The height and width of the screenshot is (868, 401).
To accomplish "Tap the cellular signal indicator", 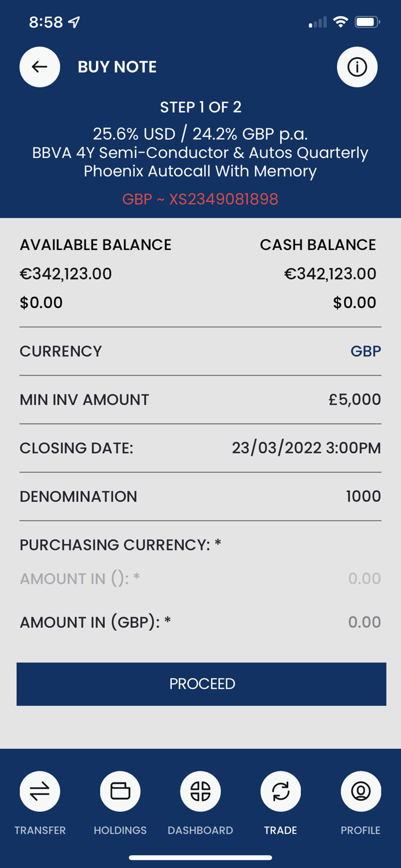I will tap(317, 22).
